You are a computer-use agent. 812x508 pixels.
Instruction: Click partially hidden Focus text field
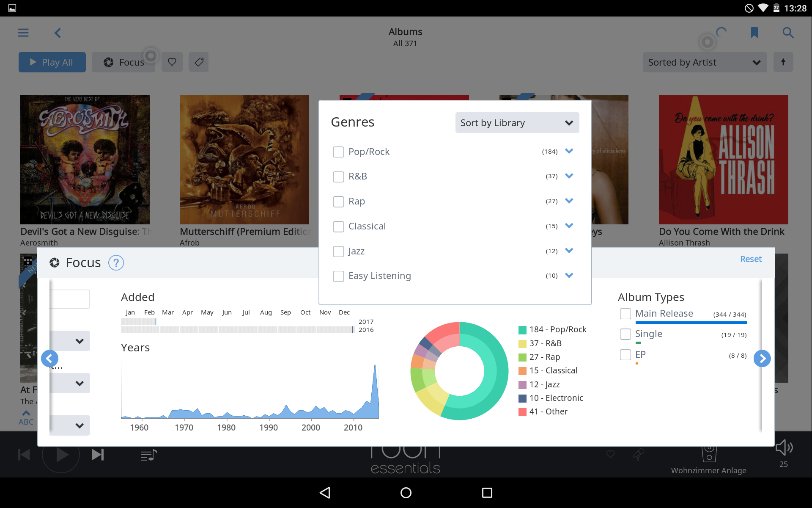70,299
